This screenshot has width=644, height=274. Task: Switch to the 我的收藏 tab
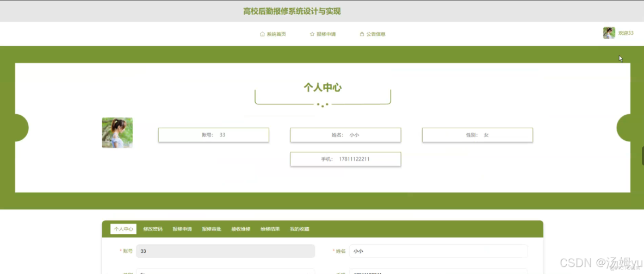299,229
